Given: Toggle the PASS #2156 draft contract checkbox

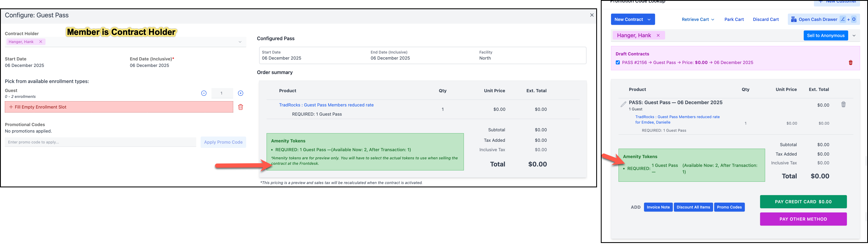Looking at the screenshot, I should pos(618,63).
